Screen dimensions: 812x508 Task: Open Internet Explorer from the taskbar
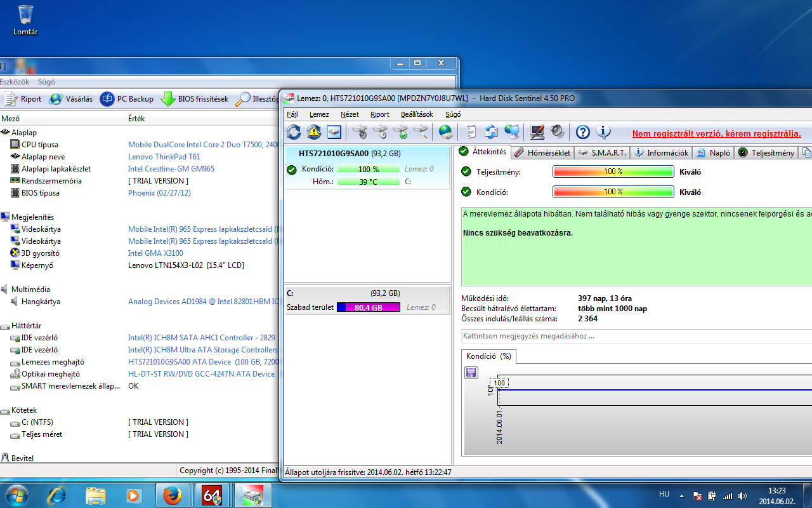click(58, 495)
